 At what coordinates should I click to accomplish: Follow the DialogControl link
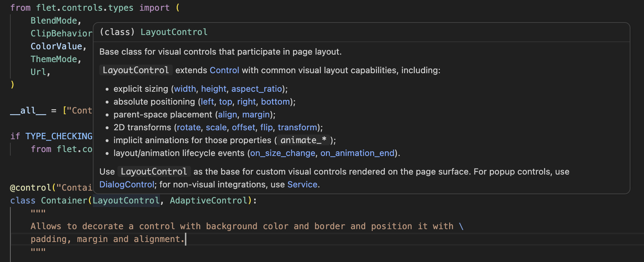point(127,185)
